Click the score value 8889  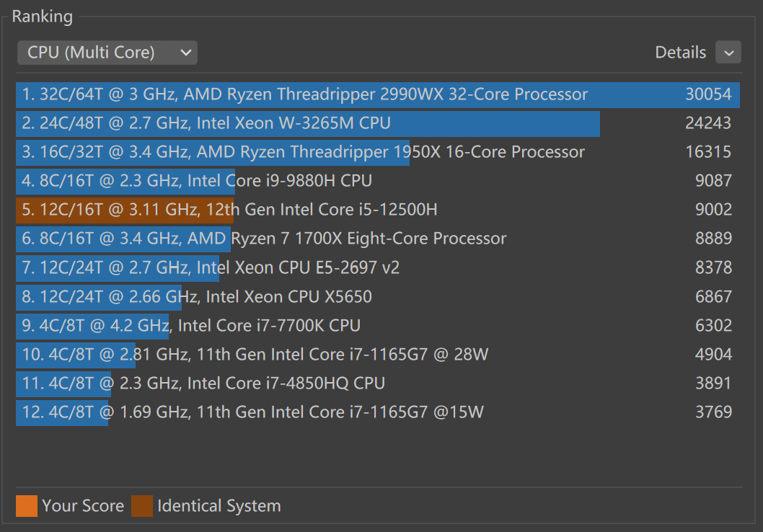(713, 239)
